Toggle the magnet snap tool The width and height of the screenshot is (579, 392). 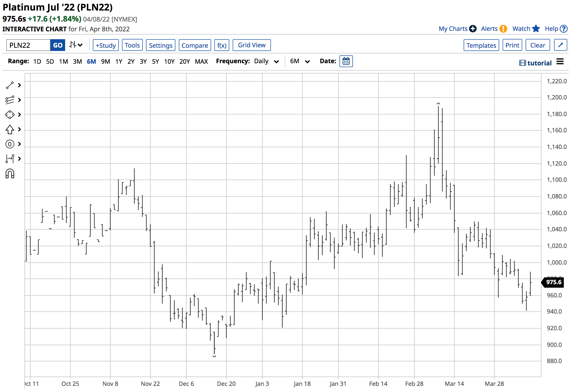coord(10,174)
